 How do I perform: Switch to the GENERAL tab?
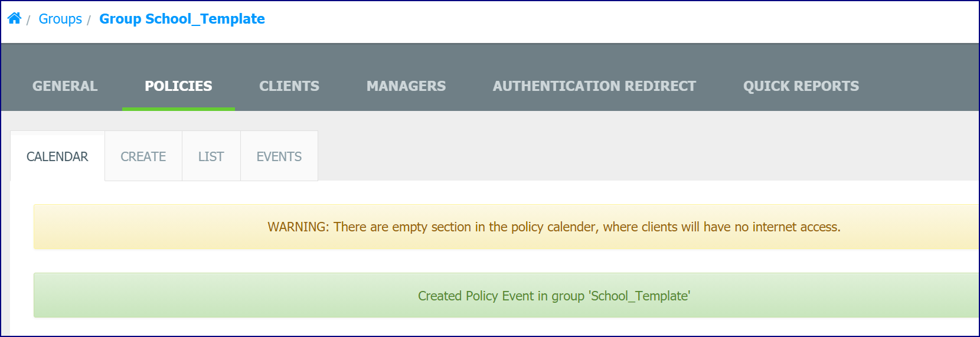click(x=65, y=86)
